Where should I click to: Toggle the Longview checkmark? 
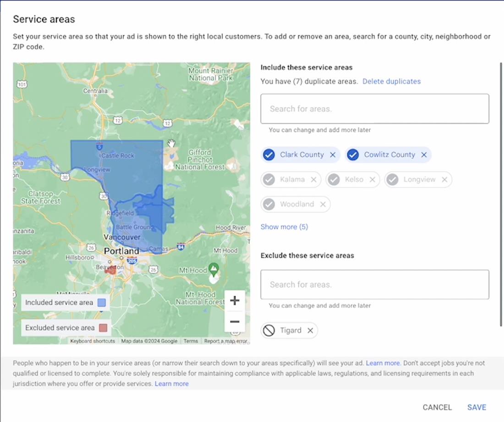393,180
